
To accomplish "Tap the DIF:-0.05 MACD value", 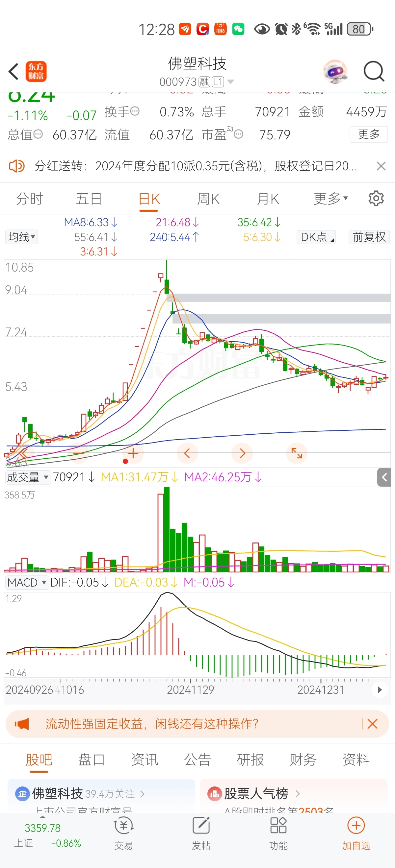I will click(79, 582).
